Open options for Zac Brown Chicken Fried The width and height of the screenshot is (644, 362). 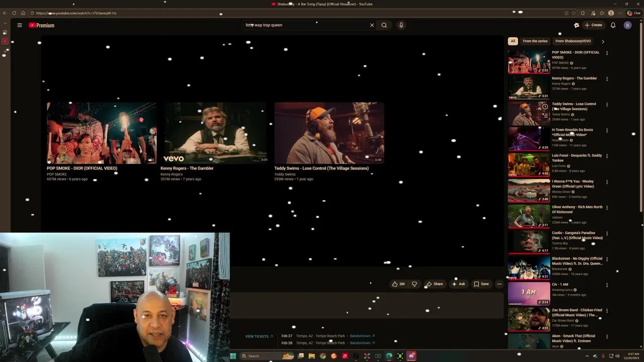tap(607, 311)
